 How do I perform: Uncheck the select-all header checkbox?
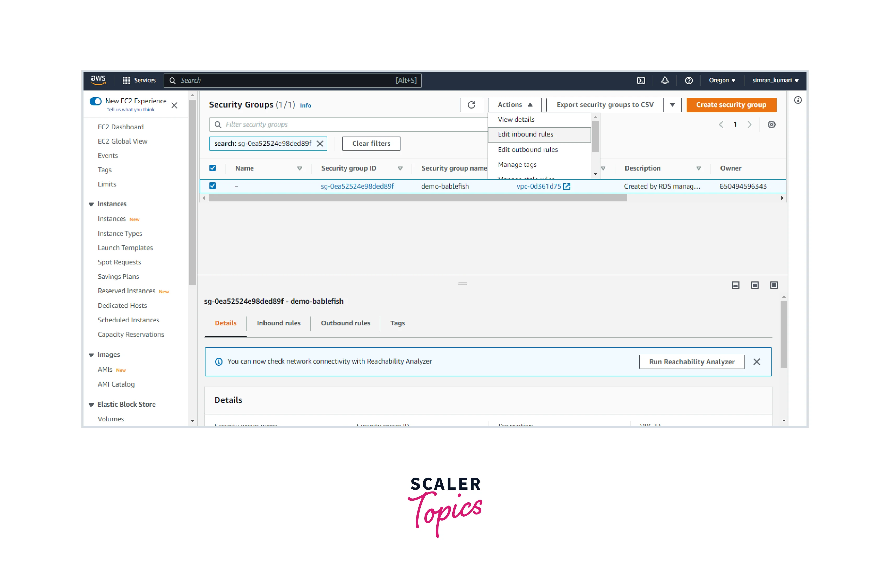212,168
